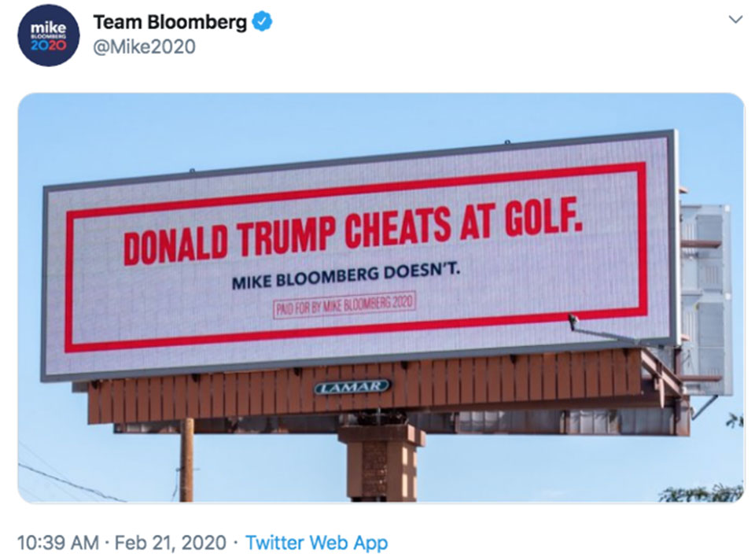The image size is (755, 560).
Task: Click the billboard's central support pillar
Action: click(x=381, y=461)
